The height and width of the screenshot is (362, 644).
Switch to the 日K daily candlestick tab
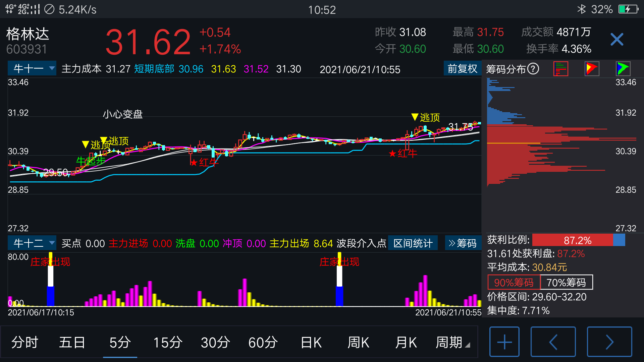311,342
